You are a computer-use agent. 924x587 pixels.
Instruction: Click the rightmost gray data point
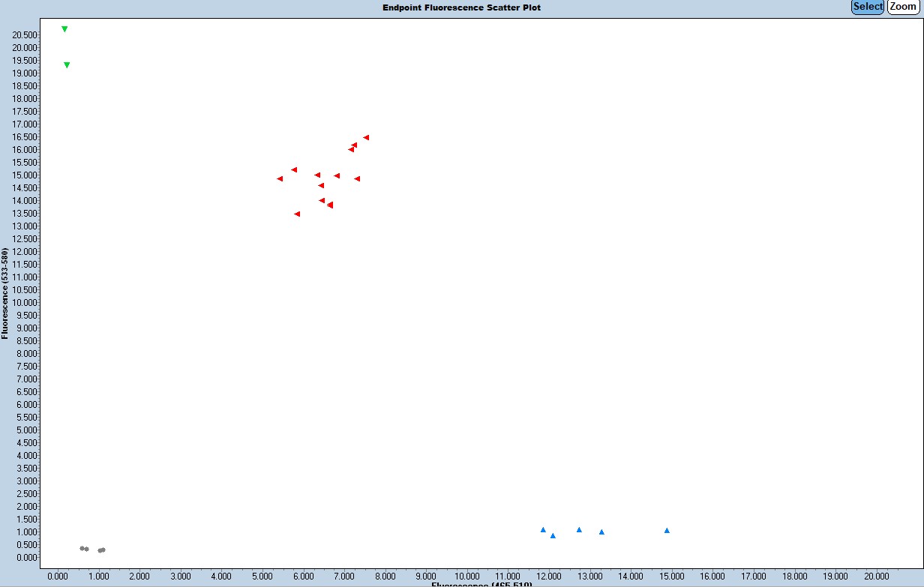(103, 550)
